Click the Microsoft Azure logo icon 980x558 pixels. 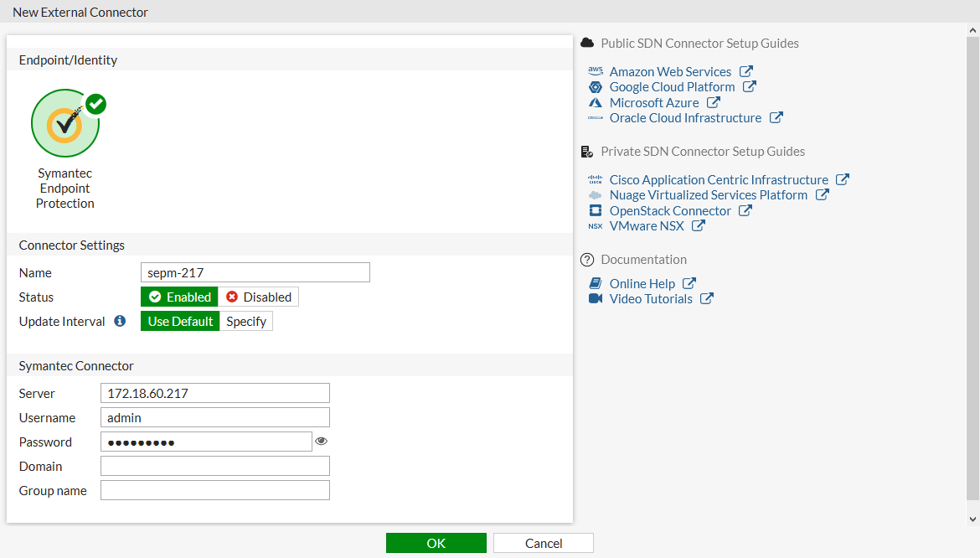click(x=596, y=102)
